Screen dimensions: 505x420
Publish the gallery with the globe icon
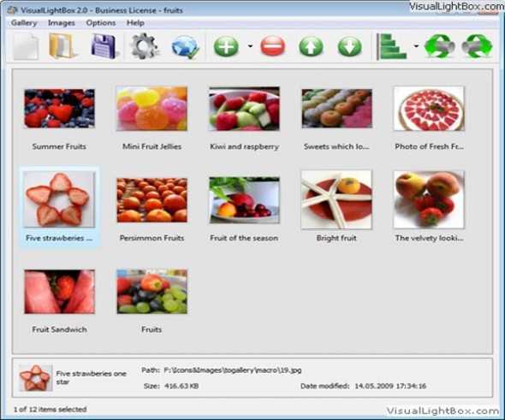point(185,47)
